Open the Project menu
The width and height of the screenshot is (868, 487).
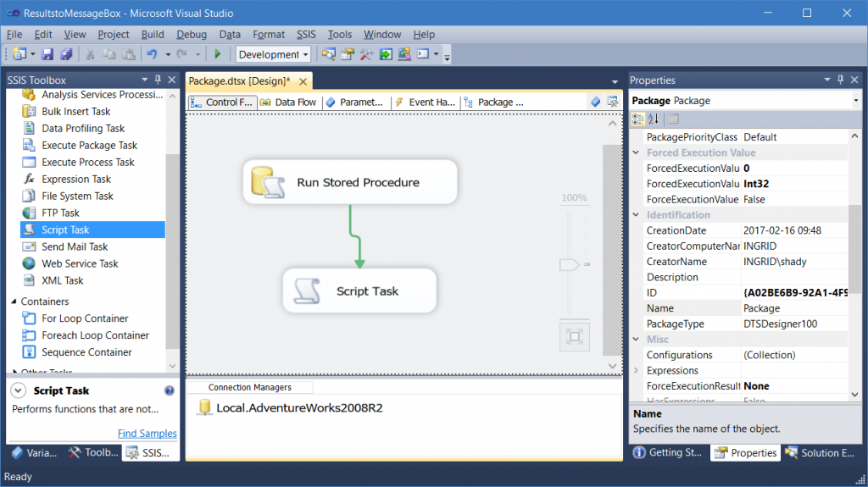point(114,35)
